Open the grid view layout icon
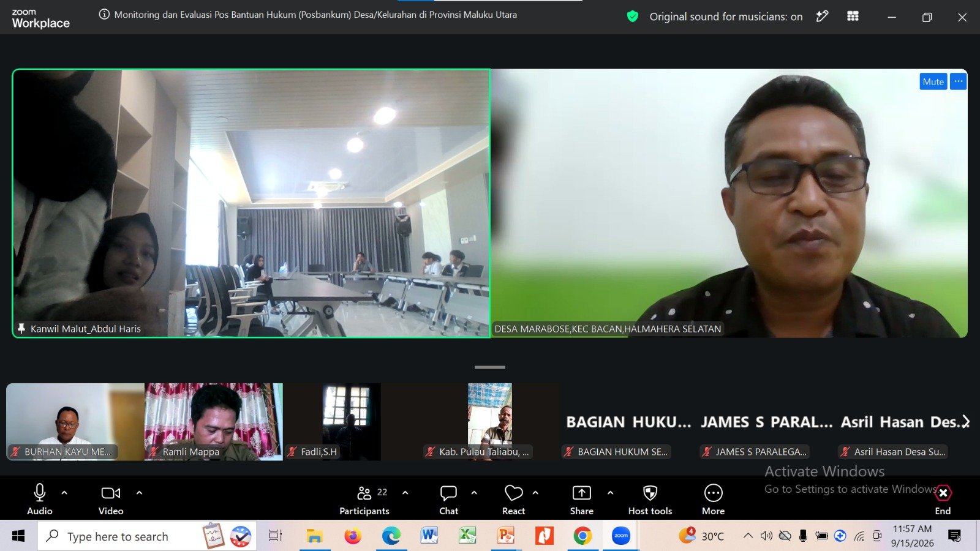This screenshot has height=551, width=980. [x=853, y=17]
